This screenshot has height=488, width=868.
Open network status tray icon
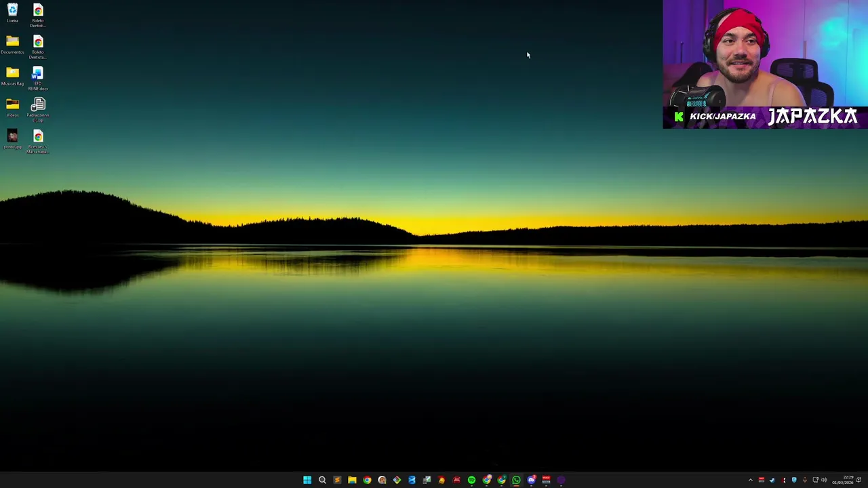click(x=815, y=480)
